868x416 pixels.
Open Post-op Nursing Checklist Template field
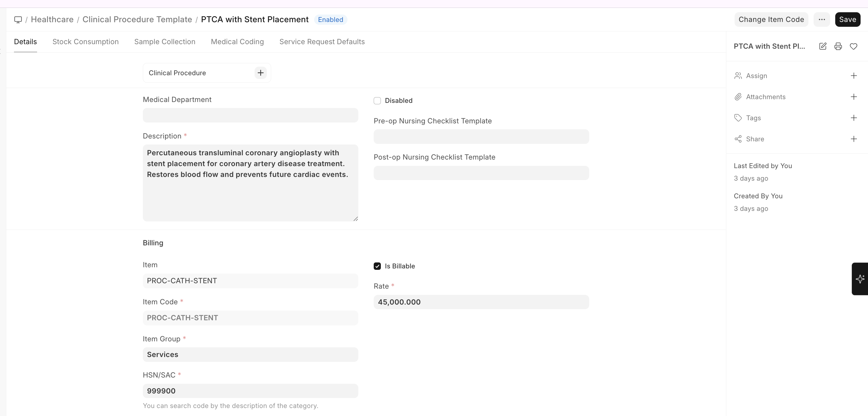pyautogui.click(x=481, y=173)
